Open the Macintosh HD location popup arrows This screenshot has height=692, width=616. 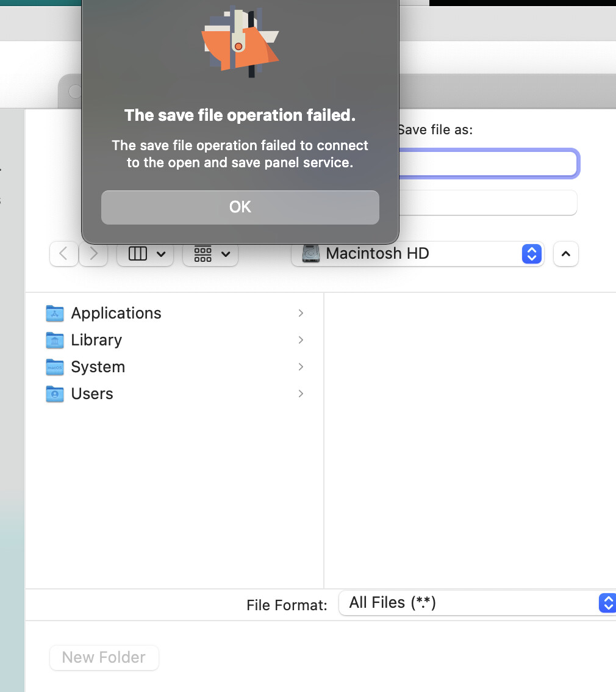tap(531, 254)
